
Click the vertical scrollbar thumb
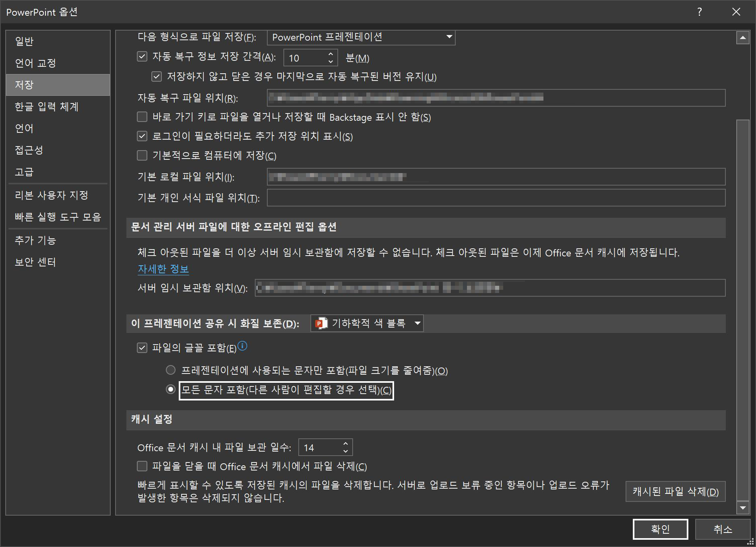pyautogui.click(x=743, y=310)
